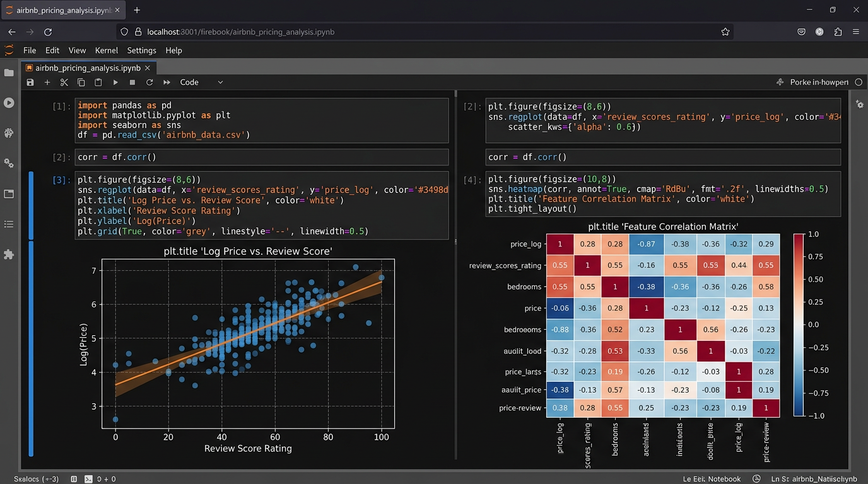Open the extension manager puzzle icon

click(x=9, y=254)
